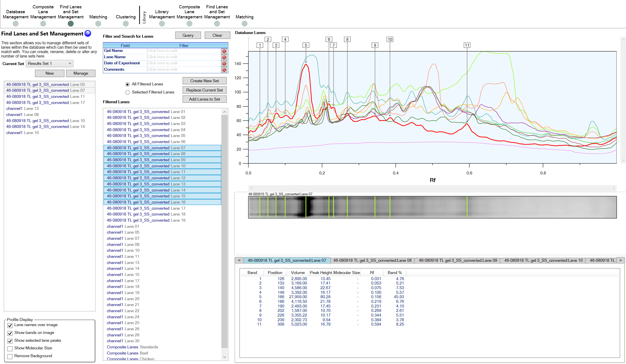626x364 pixels.
Task: Sort by Band % column header
Action: pyautogui.click(x=394, y=272)
